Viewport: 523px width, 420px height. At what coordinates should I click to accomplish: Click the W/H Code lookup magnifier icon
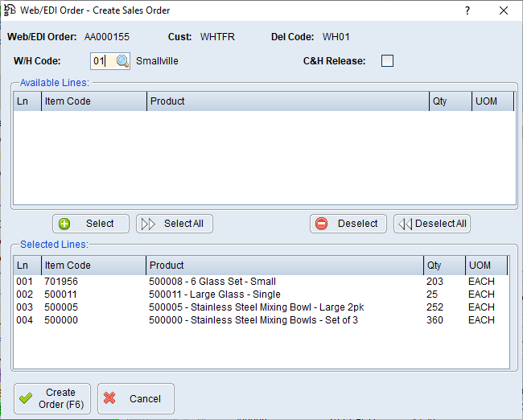point(121,61)
